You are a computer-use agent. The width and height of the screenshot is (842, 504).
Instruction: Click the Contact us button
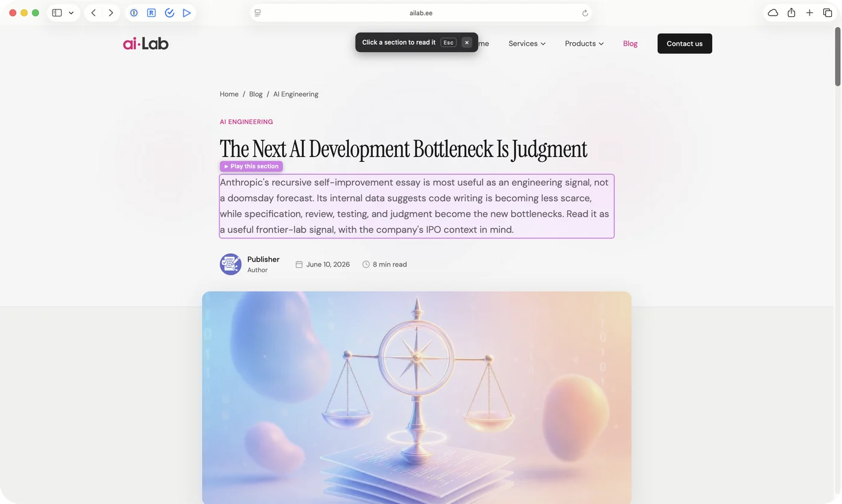click(x=684, y=43)
